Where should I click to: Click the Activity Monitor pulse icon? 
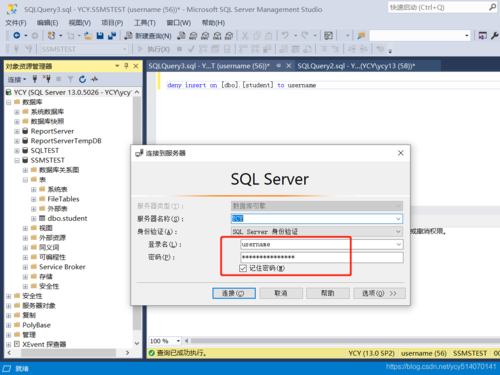(94, 79)
